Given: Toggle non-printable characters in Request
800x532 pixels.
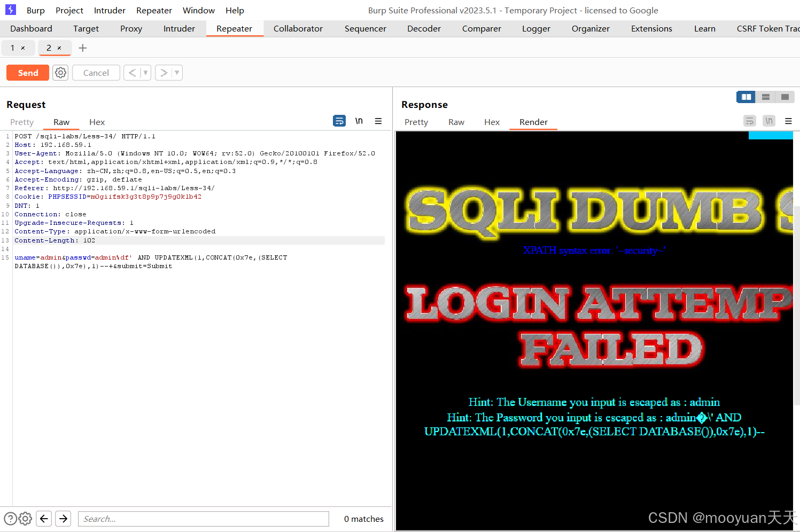Looking at the screenshot, I should click(359, 121).
